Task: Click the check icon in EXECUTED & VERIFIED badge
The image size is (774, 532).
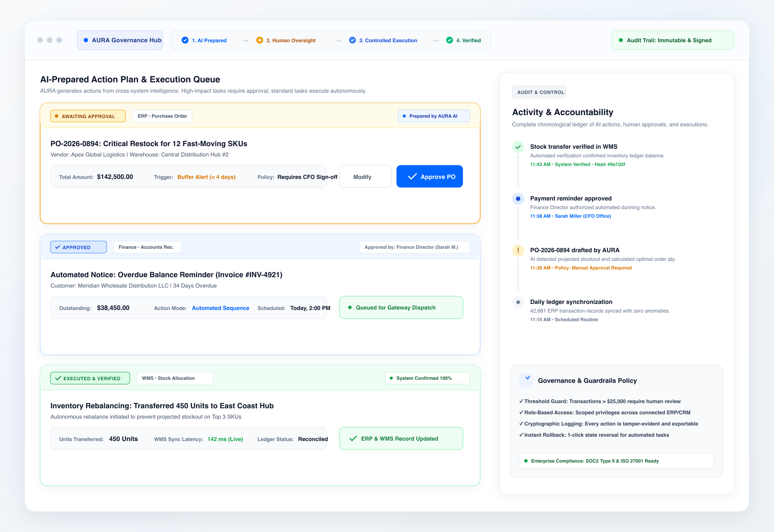Action: click(x=58, y=378)
